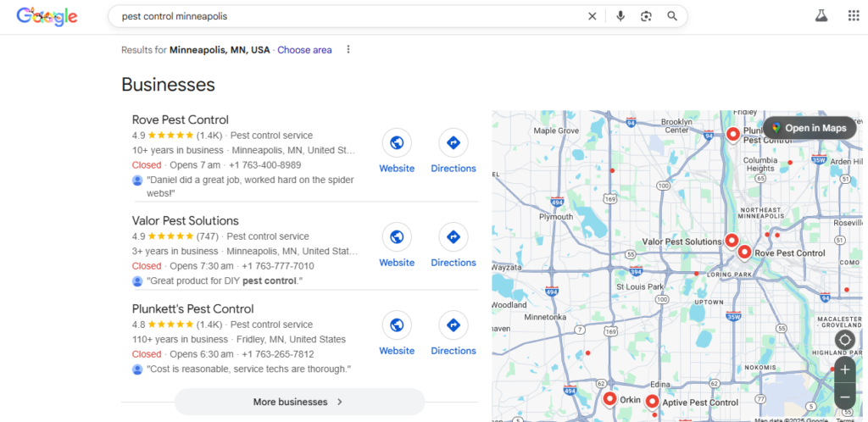Click Plunkett's review about reasonable cost
This screenshot has width=868, height=422.
pos(248,369)
